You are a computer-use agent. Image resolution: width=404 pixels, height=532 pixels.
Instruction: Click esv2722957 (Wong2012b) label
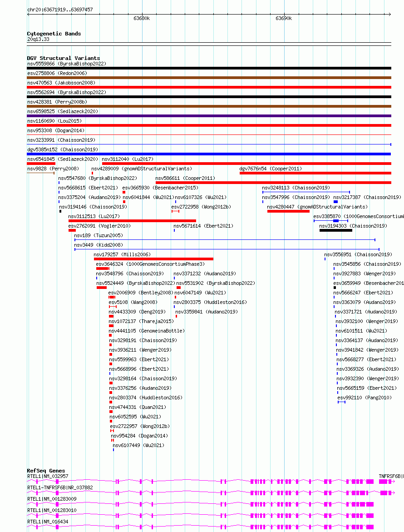pyautogui.click(x=140, y=426)
